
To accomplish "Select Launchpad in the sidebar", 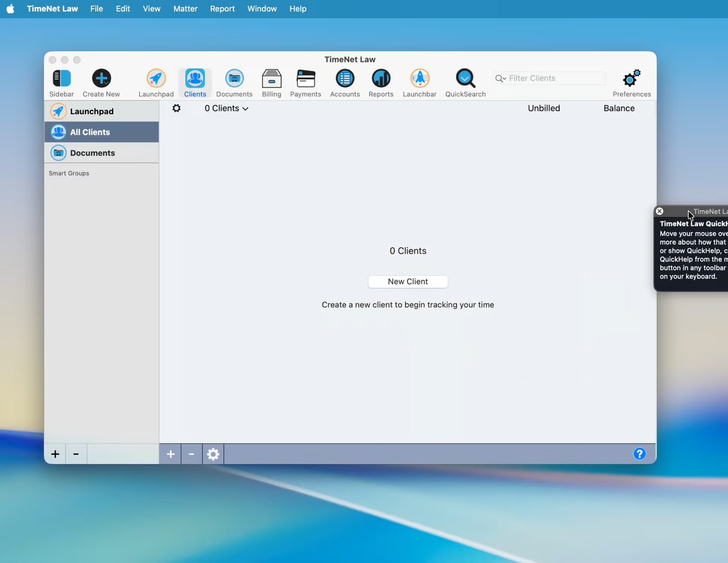I will [102, 111].
